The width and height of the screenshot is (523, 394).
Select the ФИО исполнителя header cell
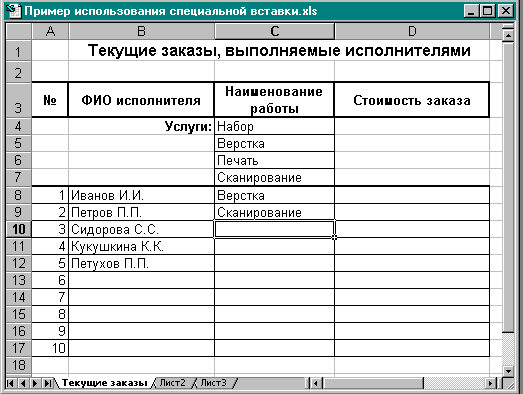pos(141,100)
